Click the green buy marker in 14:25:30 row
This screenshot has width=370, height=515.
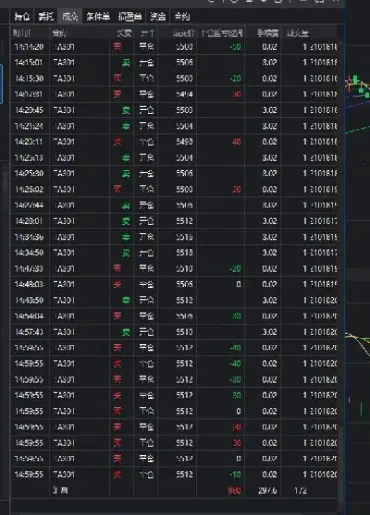(x=126, y=173)
